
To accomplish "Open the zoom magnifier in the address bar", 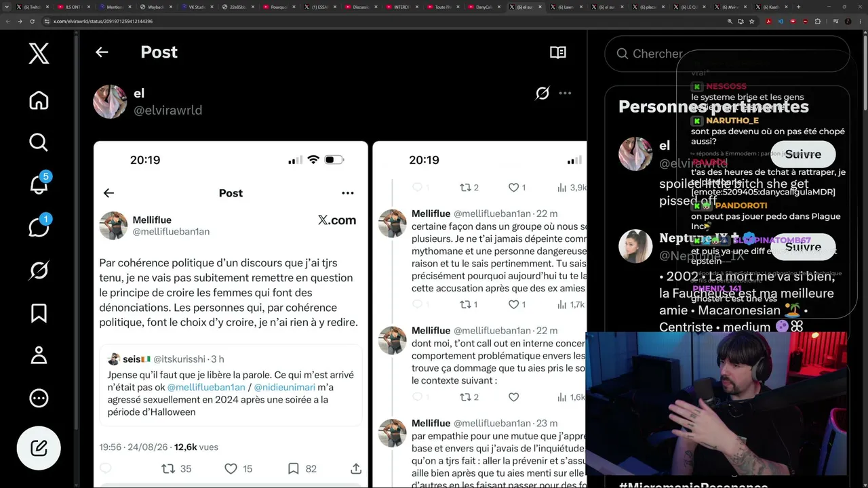I will coord(730,21).
